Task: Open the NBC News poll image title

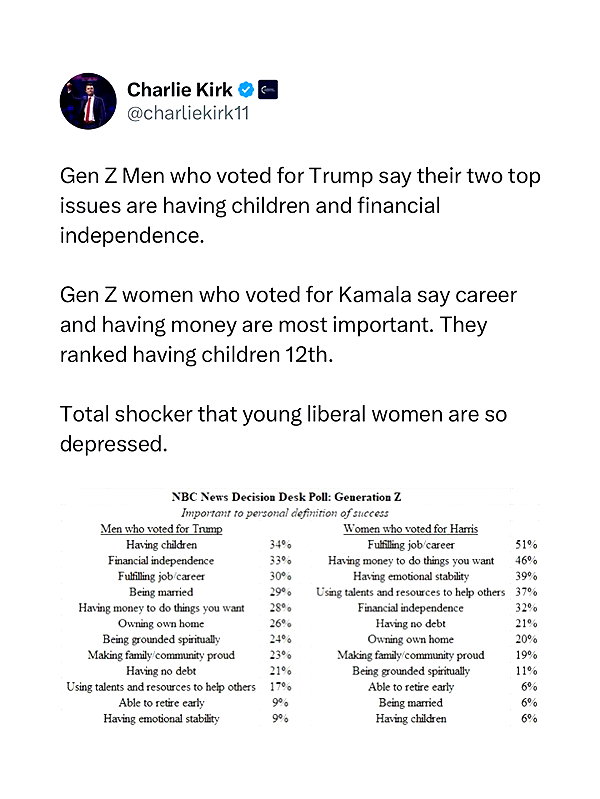Action: pos(286,497)
